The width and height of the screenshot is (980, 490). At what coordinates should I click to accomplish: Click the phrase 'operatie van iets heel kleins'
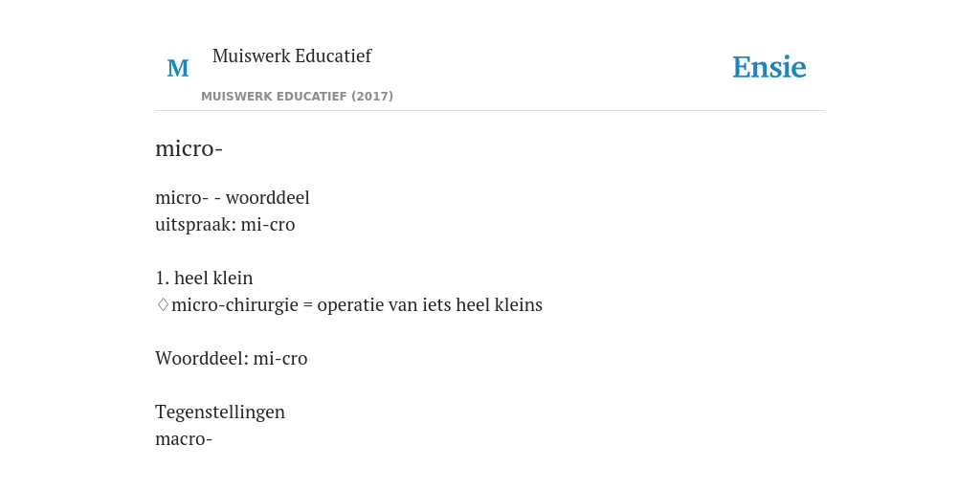[430, 305]
